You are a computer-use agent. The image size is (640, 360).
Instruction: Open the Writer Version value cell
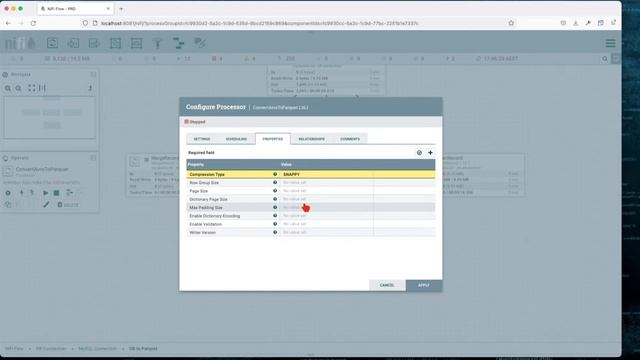click(326, 232)
